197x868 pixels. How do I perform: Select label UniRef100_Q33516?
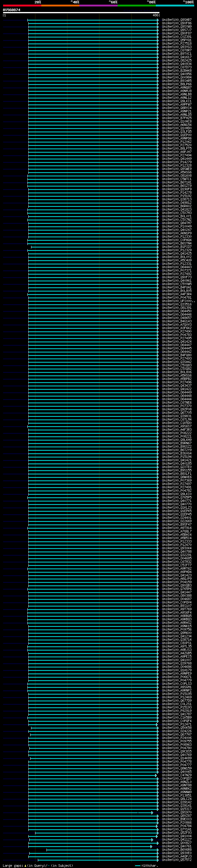pyautogui.click(x=177, y=305)
